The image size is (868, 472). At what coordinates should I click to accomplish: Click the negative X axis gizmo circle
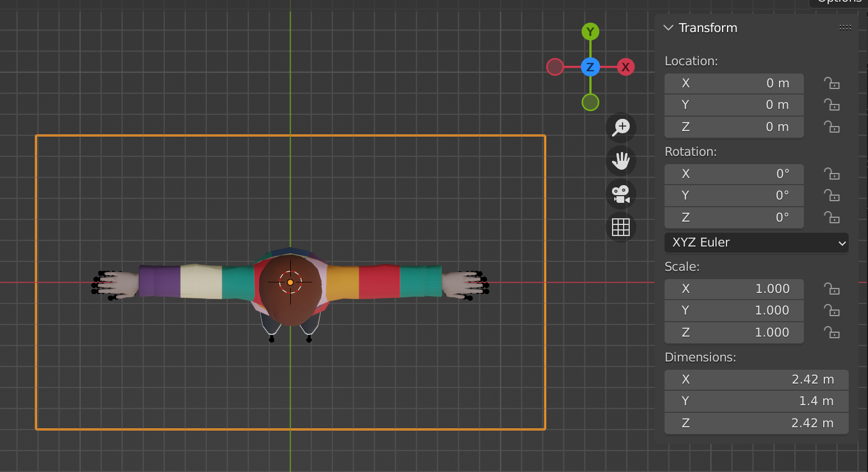tap(555, 67)
